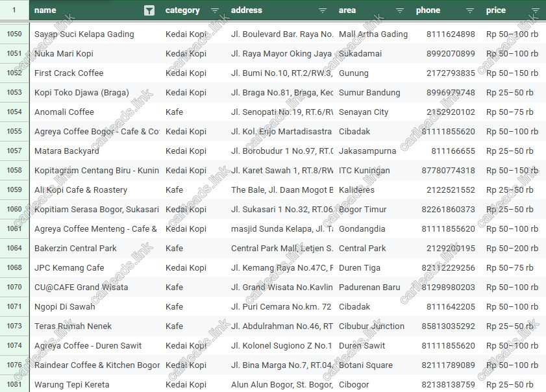Select row header 1

(x=14, y=10)
